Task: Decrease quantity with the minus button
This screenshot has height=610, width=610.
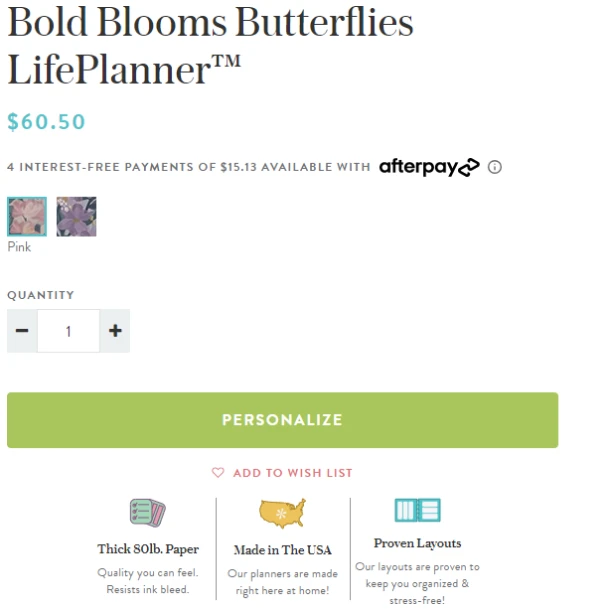Action: (22, 331)
